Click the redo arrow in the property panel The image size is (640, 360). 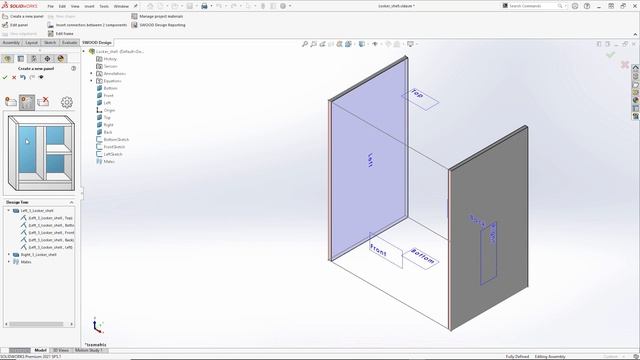32,77
